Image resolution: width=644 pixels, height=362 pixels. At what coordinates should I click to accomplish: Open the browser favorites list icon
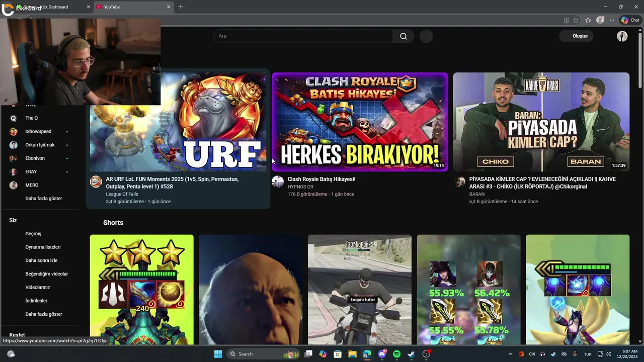588,20
